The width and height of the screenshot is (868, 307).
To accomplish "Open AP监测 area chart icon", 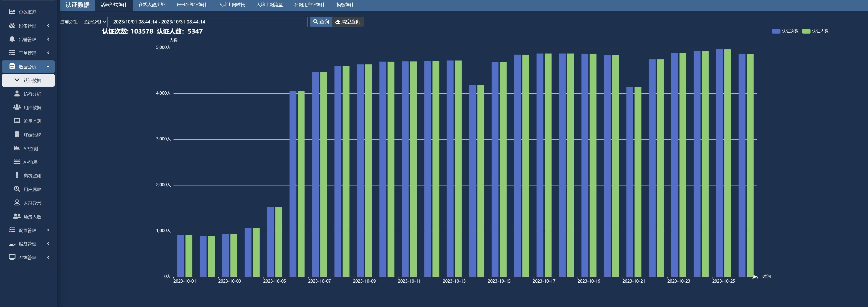I will tap(17, 148).
